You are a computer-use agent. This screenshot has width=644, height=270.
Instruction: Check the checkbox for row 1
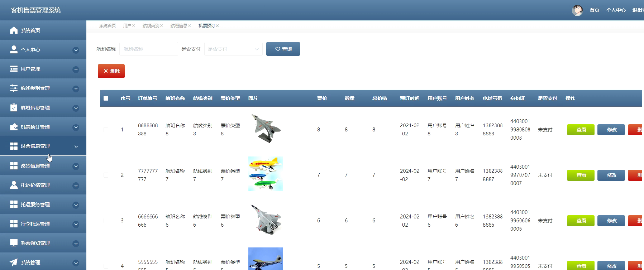106,130
